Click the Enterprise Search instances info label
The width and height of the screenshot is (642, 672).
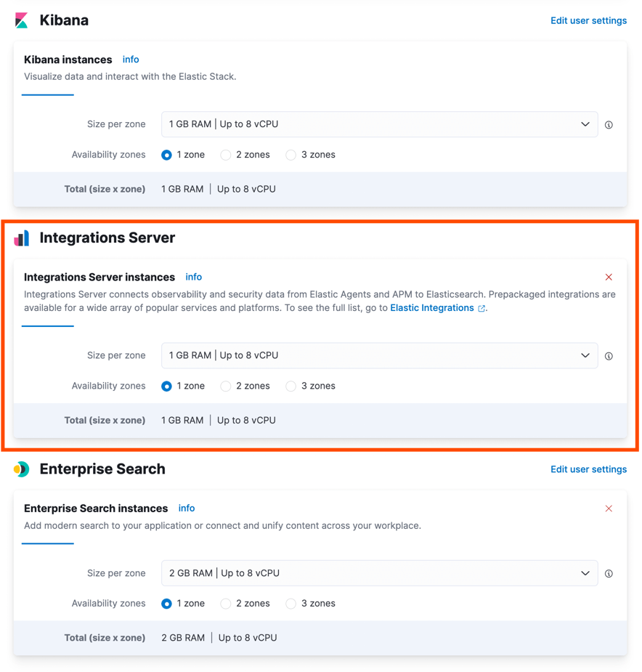[187, 509]
